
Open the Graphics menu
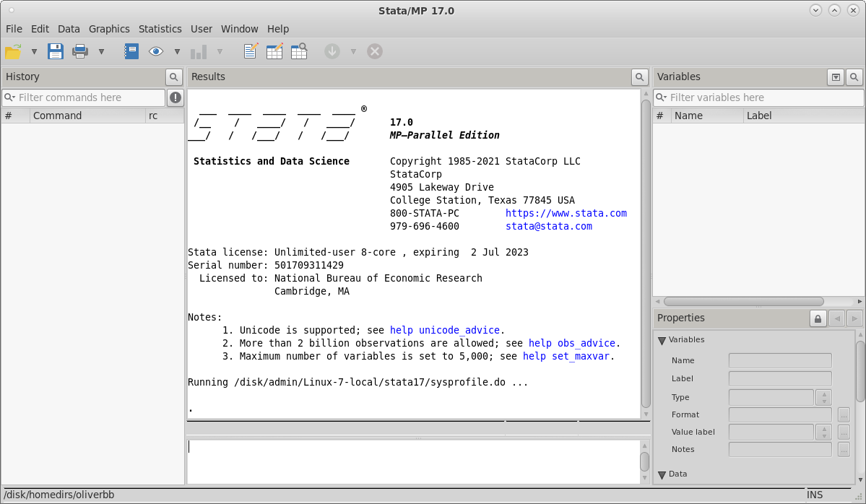click(x=109, y=29)
